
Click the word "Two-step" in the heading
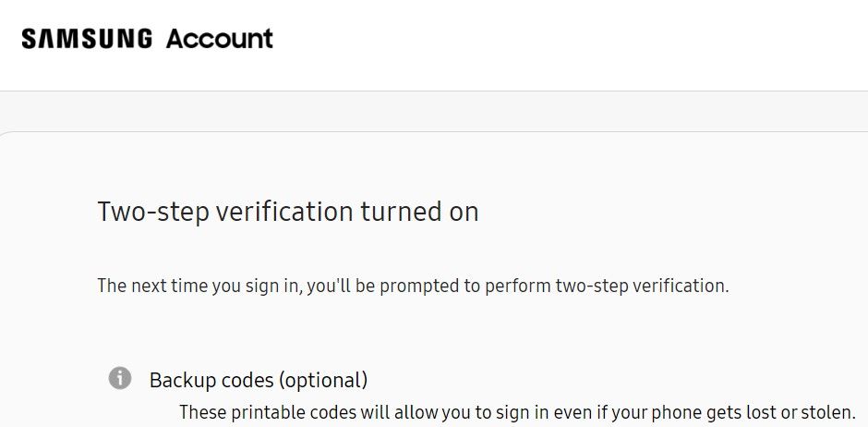[152, 212]
